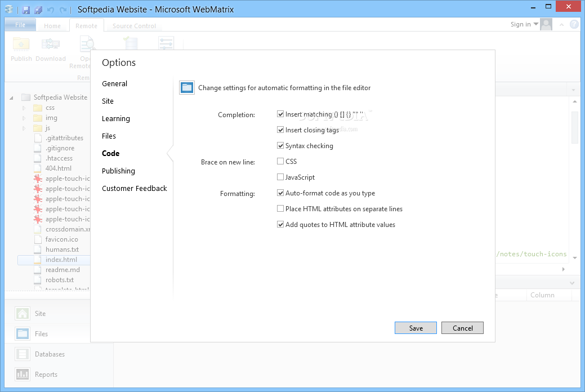The image size is (585, 392).
Task: Switch to the Remote ribbon tab
Action: 86,26
